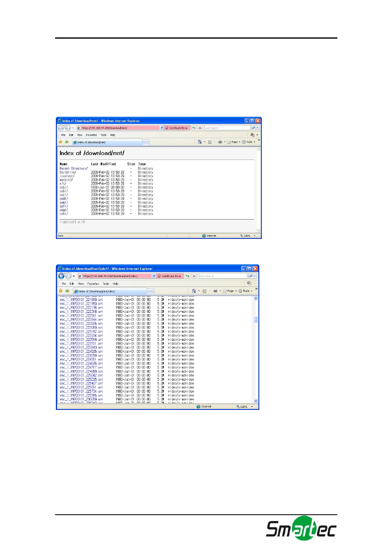Open zoom 100% dropdown in /mnt/sda1/ window

tap(252, 407)
